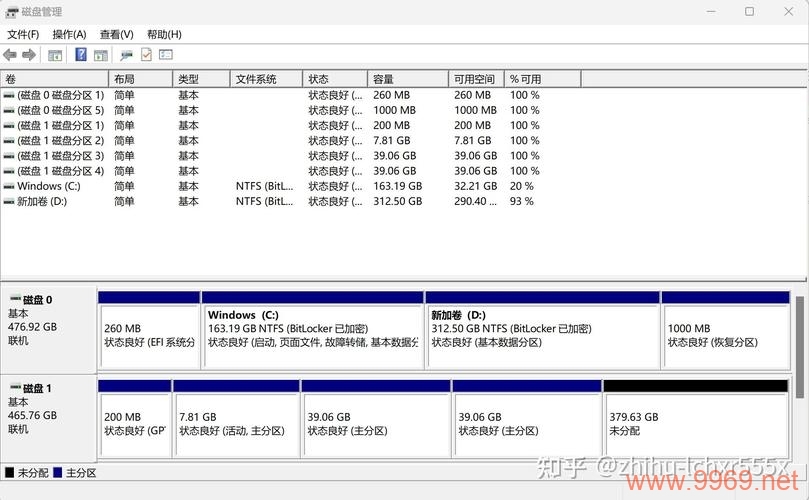Click the volume icon of 磁盘 1 磁盘分区 1
This screenshot has width=809, height=500.
pos(9,125)
